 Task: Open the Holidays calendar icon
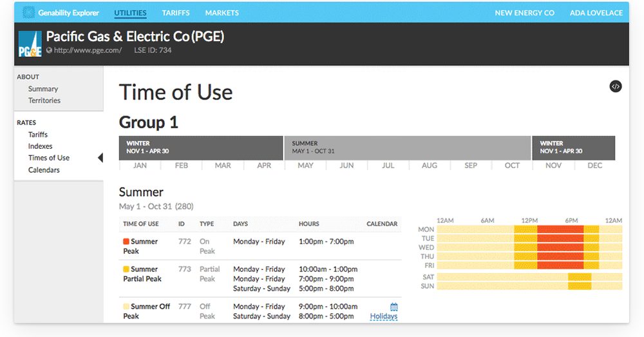[394, 307]
